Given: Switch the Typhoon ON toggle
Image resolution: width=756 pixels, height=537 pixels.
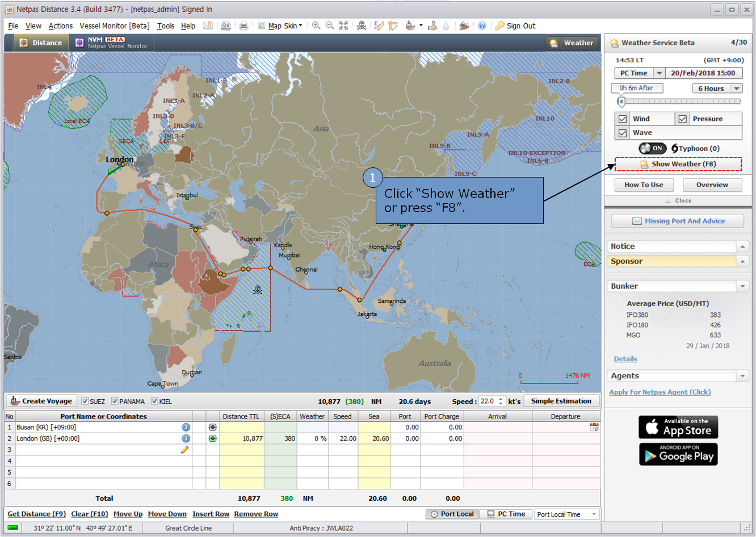Looking at the screenshot, I should 652,149.
